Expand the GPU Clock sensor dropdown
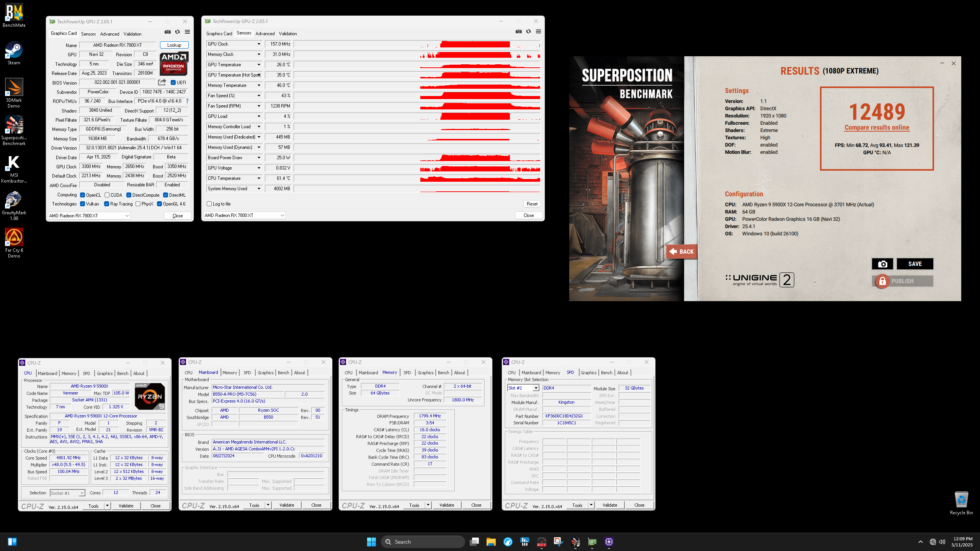This screenshot has width=980, height=551. tap(259, 44)
